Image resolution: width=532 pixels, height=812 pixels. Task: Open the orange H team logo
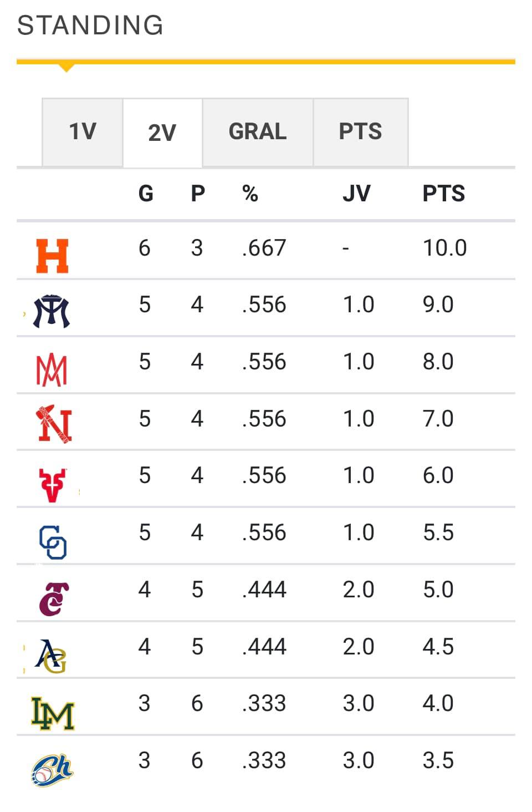point(53,256)
